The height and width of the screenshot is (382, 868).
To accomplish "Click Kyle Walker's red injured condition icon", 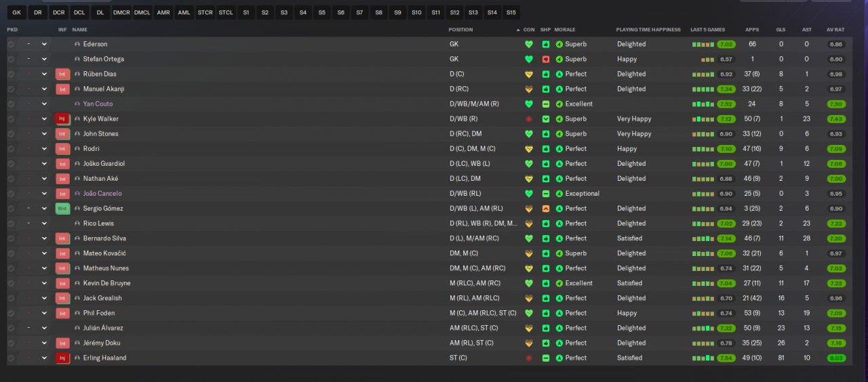I will [x=529, y=119].
